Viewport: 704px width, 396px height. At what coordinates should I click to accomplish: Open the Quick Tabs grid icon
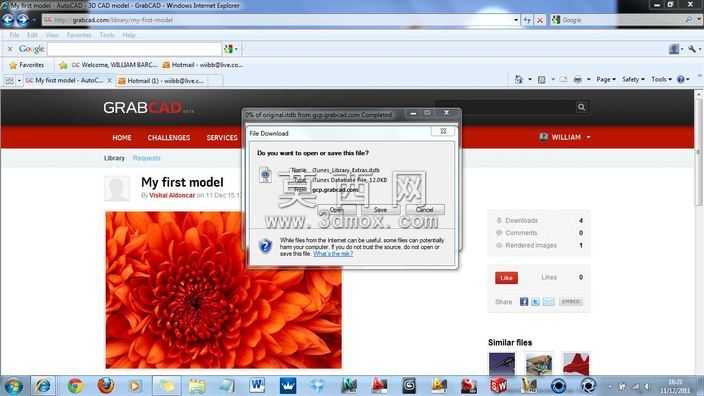(x=9, y=80)
